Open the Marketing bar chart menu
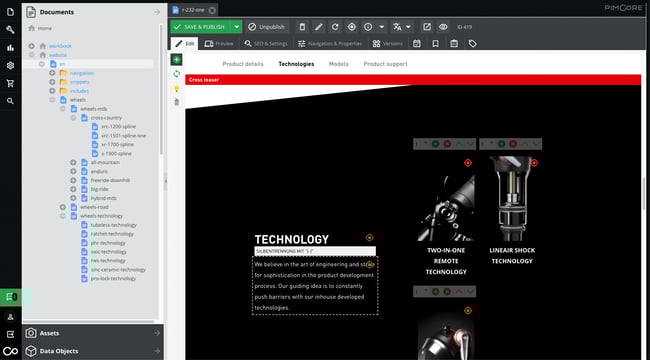 (x=10, y=48)
